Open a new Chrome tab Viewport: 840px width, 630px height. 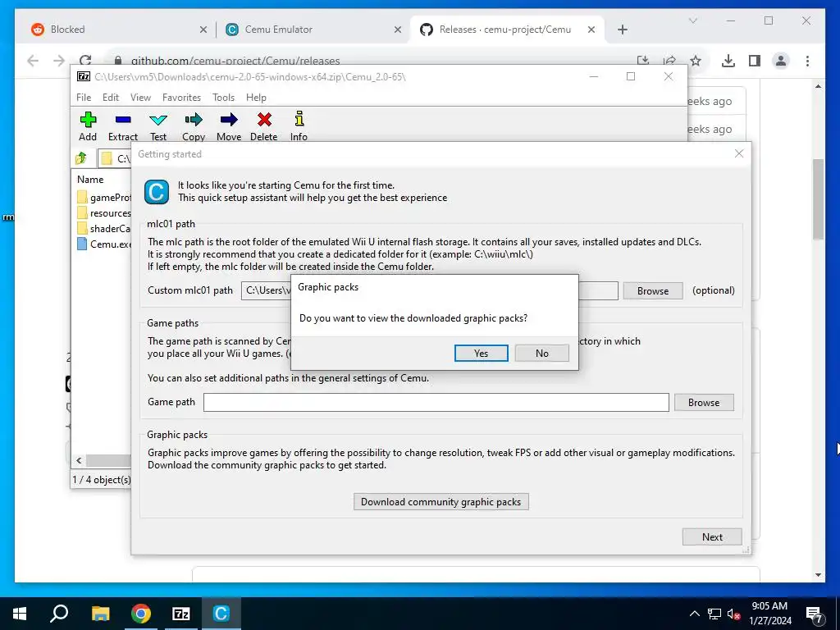coord(622,30)
